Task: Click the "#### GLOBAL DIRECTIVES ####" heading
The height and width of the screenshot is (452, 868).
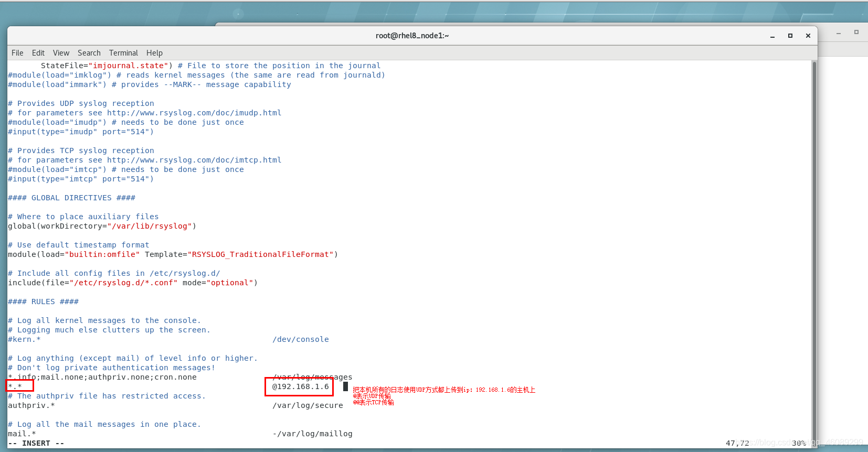Action: (72, 198)
